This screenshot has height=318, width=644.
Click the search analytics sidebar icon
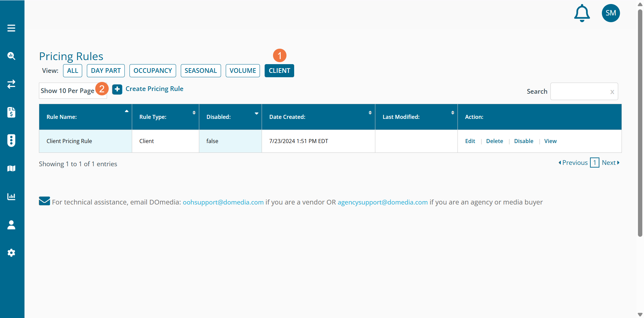[x=11, y=56]
